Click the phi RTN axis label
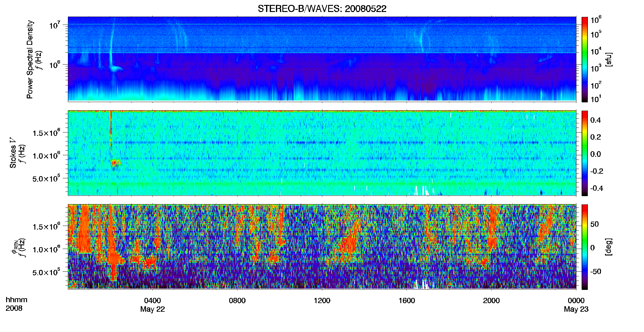This screenshot has width=644, height=332. pos(15,247)
